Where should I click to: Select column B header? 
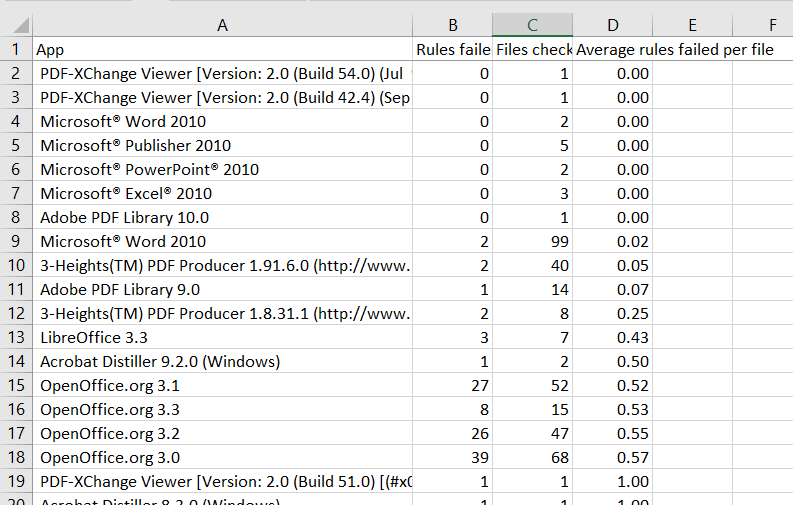453,25
